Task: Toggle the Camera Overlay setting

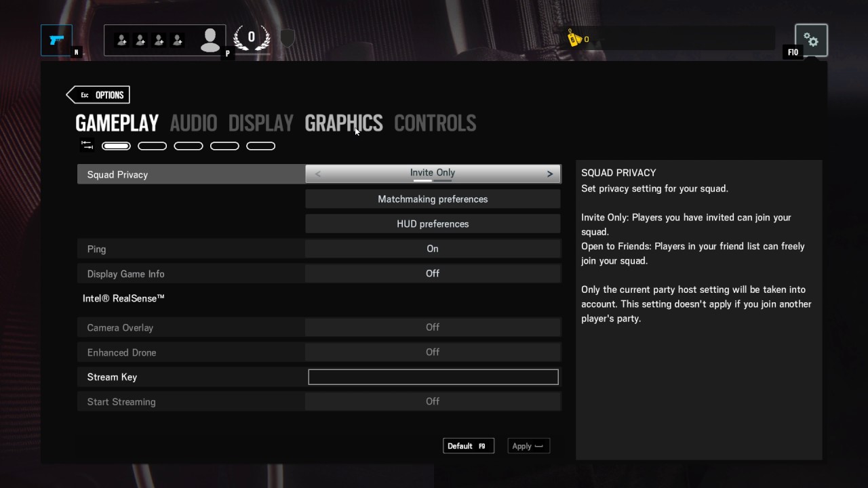Action: point(433,327)
